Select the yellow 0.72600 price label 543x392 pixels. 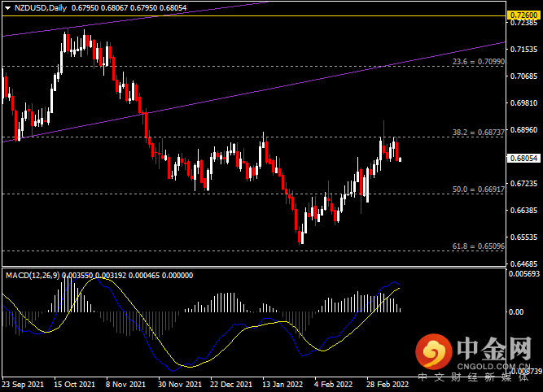click(x=524, y=15)
